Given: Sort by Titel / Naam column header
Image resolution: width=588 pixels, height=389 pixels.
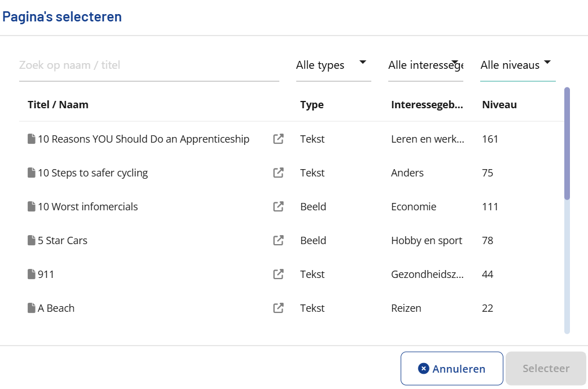Looking at the screenshot, I should coord(58,105).
